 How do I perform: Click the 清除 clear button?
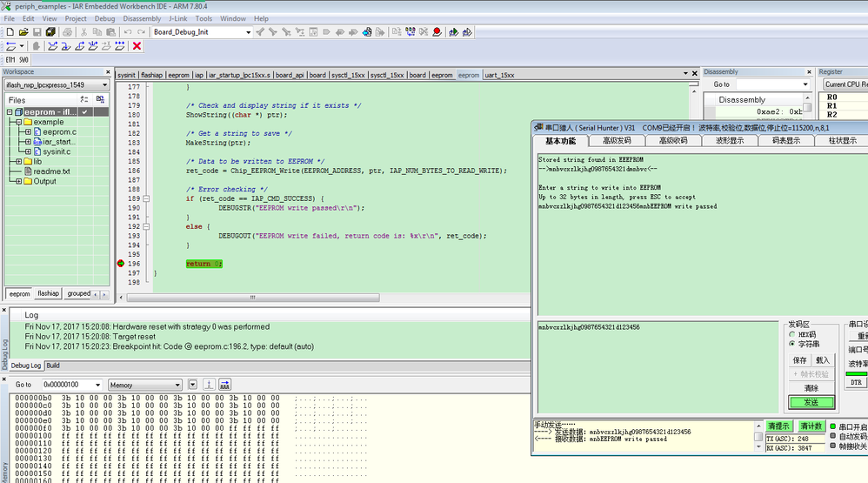[x=811, y=388]
